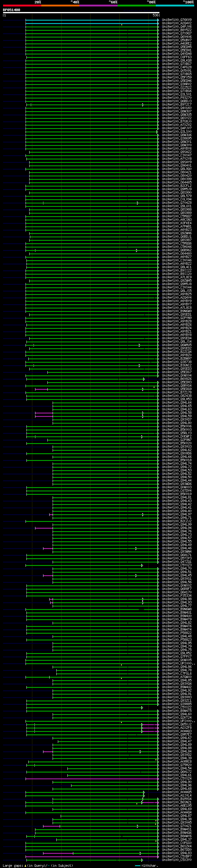Select label UniRef100_B5KV06
The height and width of the screenshot is (868, 197).
(x=177, y=426)
